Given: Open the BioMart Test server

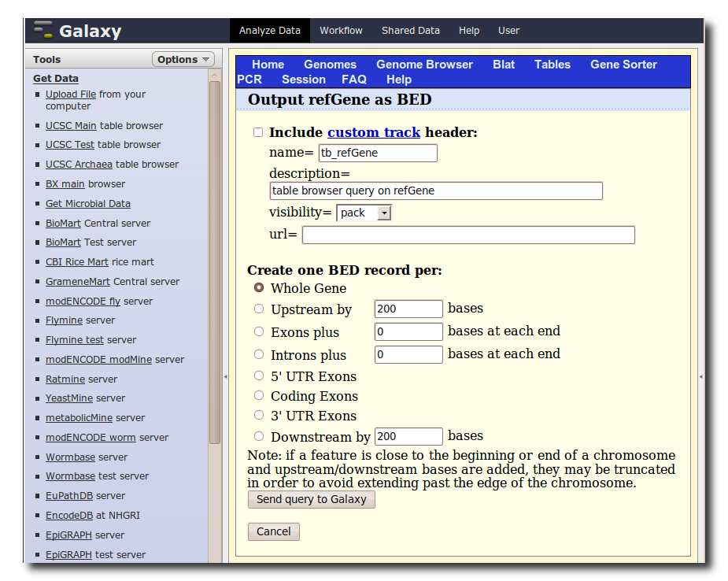Looking at the screenshot, I should click(63, 242).
